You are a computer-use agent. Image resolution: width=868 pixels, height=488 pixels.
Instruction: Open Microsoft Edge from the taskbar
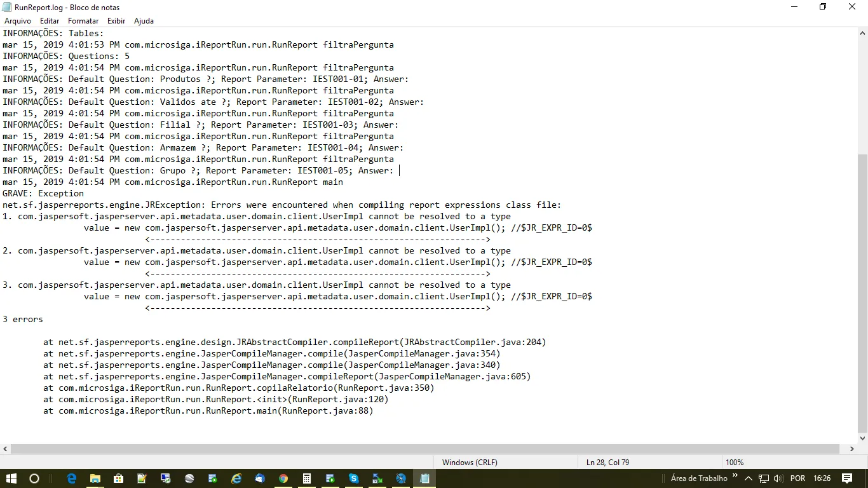[72, 478]
